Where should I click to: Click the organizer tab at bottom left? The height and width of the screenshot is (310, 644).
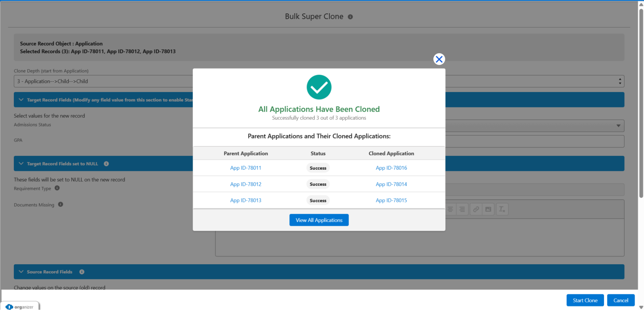[x=20, y=306]
